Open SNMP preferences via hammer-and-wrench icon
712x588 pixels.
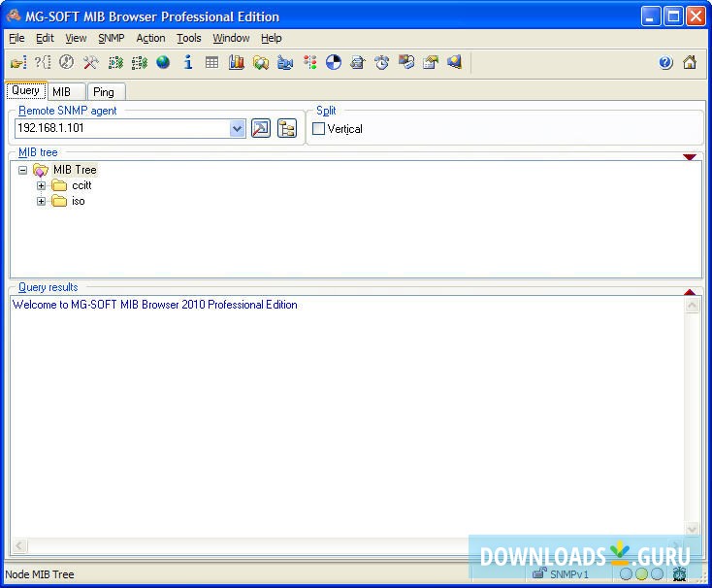pyautogui.click(x=91, y=62)
